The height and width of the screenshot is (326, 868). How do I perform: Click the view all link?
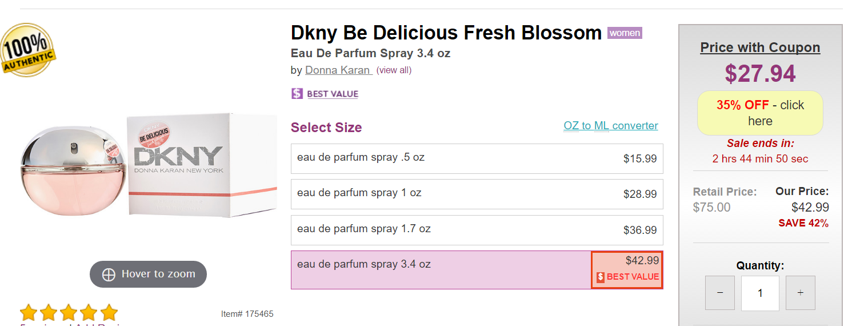(x=394, y=70)
